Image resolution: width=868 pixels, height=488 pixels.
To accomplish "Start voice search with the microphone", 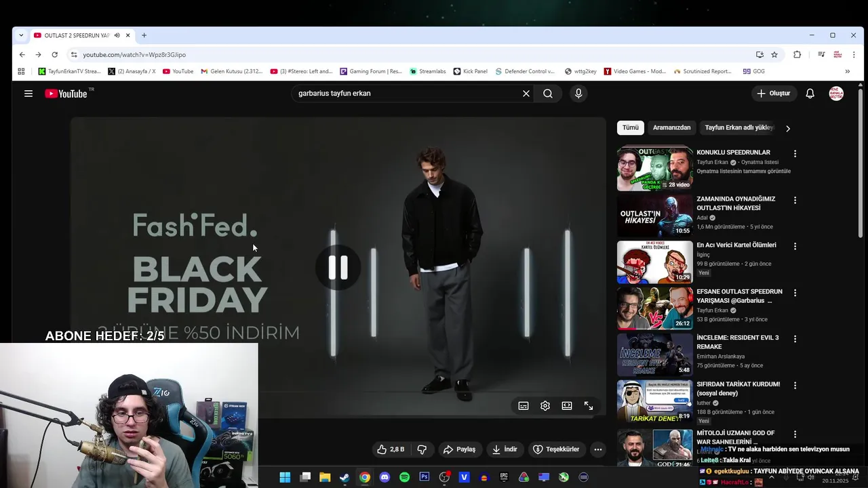I will tap(578, 94).
